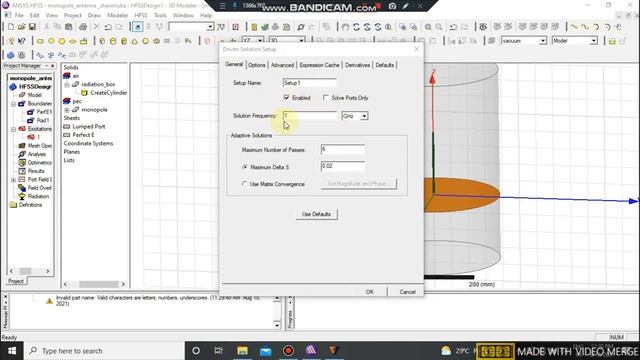Click the Boundaries icon in Project Manager
Image resolution: width=640 pixels, height=360 pixels.
coord(22,104)
